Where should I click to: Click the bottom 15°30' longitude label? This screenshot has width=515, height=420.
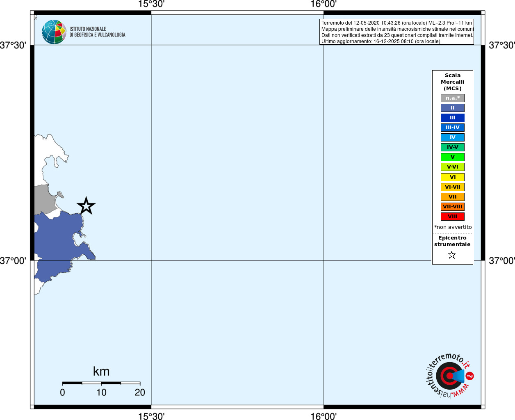[151, 416]
